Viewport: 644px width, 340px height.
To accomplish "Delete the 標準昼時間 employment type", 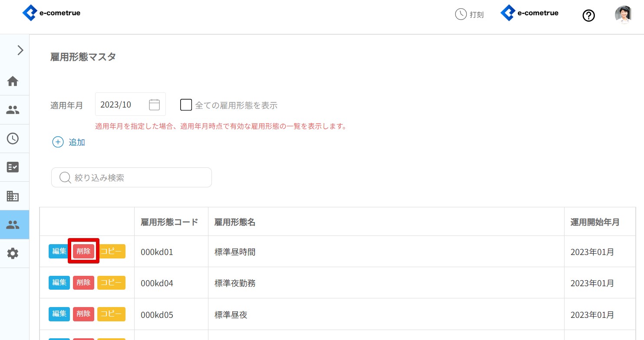I will tap(83, 251).
